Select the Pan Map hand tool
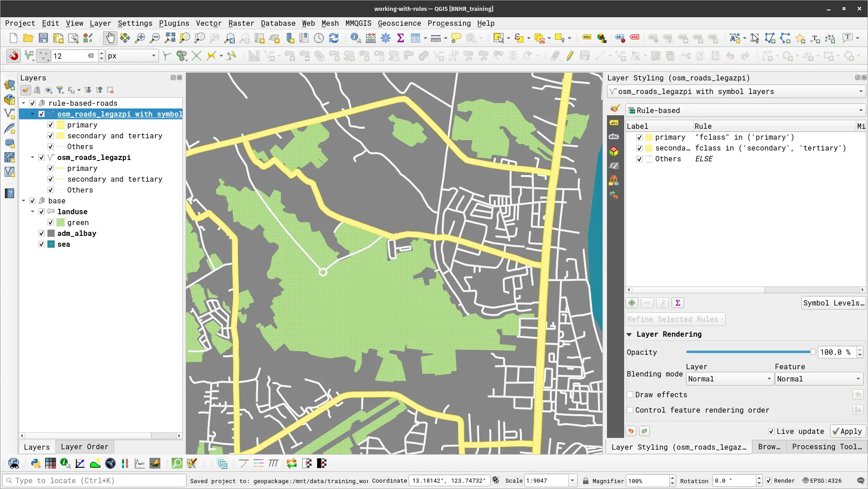Viewport: 868px width, 489px height. pyautogui.click(x=110, y=38)
